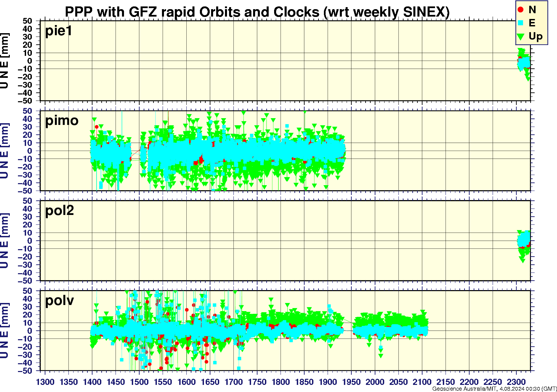
Task: Click the chart title 'PPP with GFZ rapid Orbits and Clocks'
Action: (192, 12)
